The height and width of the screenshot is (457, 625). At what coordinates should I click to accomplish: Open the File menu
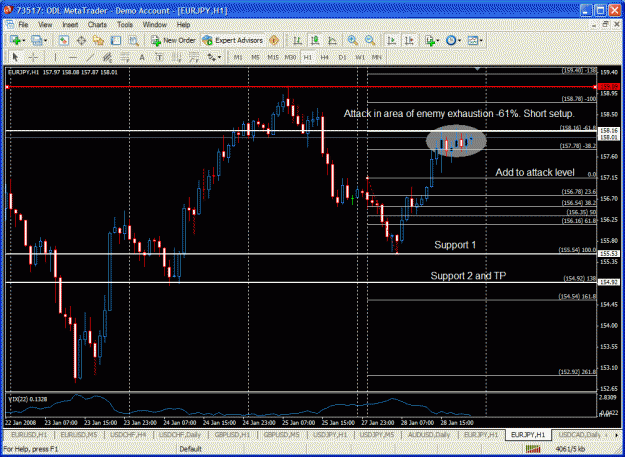point(23,25)
